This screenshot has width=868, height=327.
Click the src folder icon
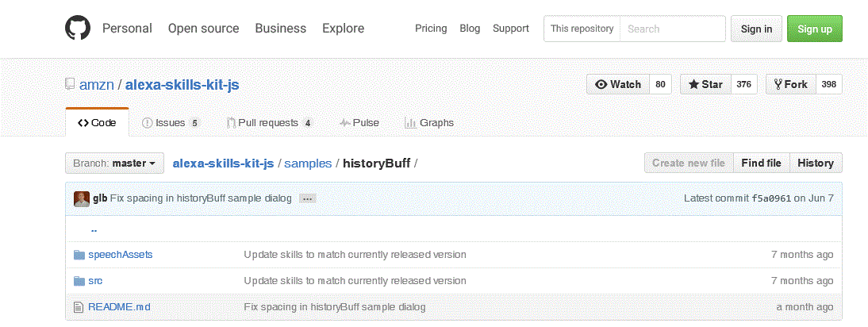79,280
